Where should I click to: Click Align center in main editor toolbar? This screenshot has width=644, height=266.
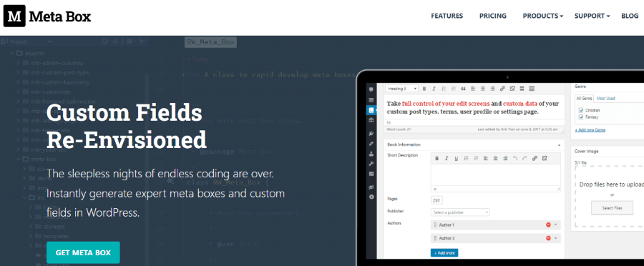tap(483, 89)
